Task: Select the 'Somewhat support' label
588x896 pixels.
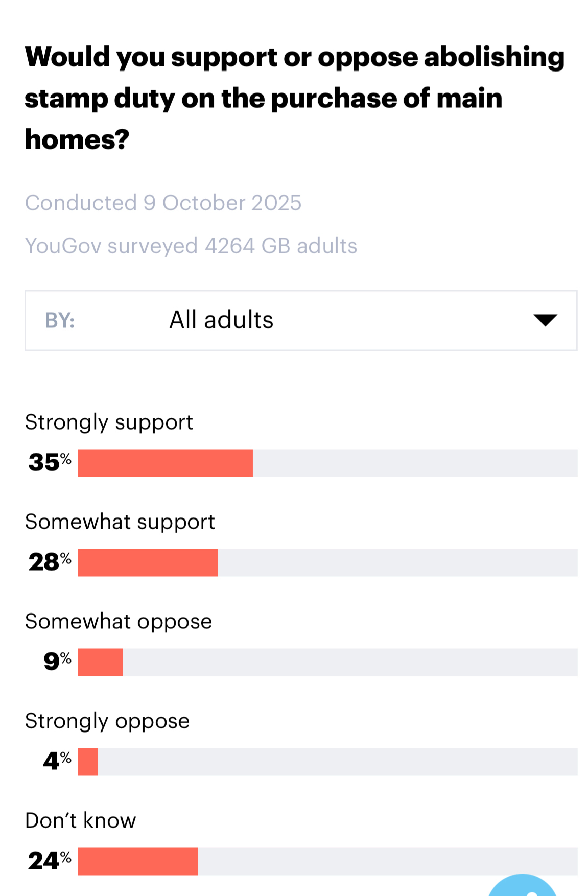Action: [120, 522]
